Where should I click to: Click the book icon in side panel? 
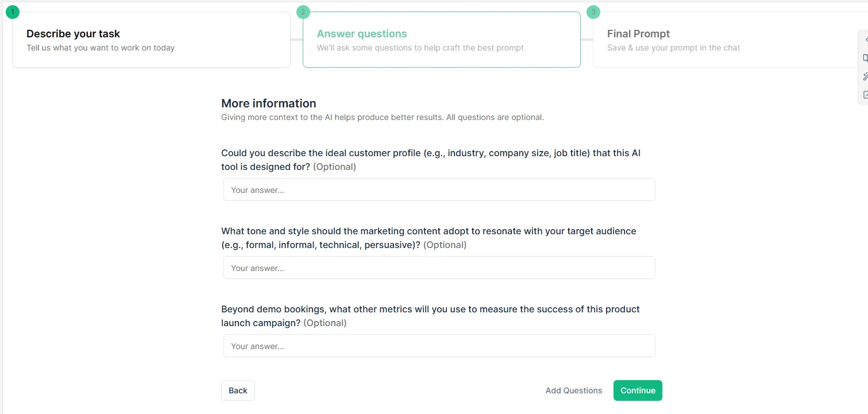point(865,58)
